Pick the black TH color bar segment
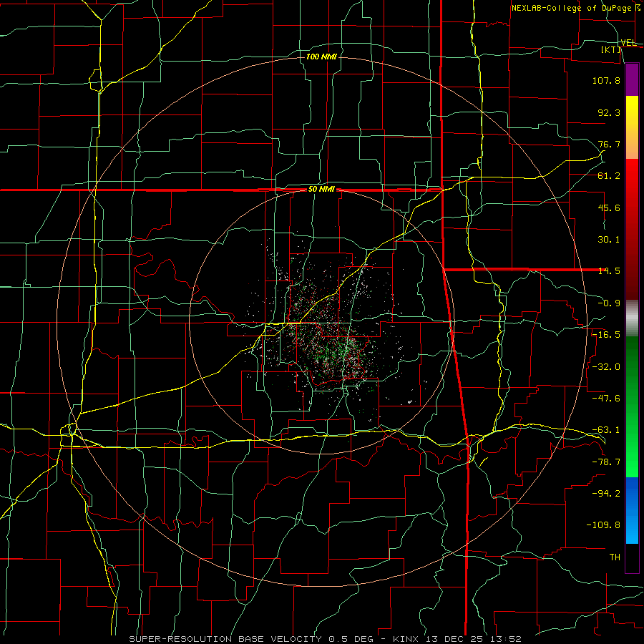Image resolution: width=644 pixels, height=644 pixels. 632,557
